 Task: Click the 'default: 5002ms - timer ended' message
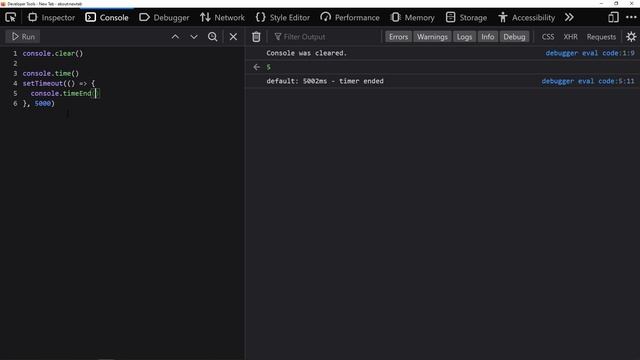(325, 81)
